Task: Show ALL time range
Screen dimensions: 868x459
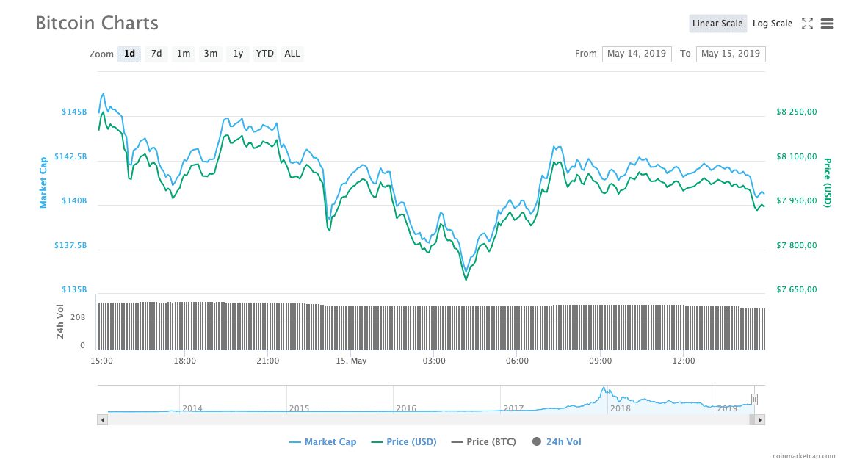Action: point(292,54)
